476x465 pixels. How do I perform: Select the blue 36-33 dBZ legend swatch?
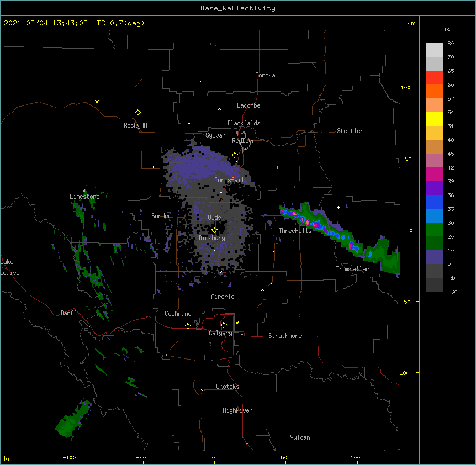(434, 202)
